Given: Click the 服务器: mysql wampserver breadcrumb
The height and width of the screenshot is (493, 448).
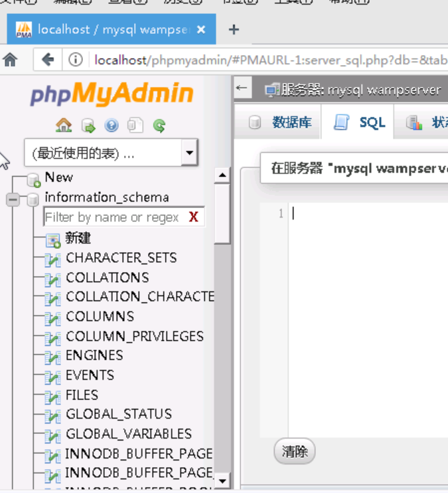Looking at the screenshot, I should click(361, 90).
